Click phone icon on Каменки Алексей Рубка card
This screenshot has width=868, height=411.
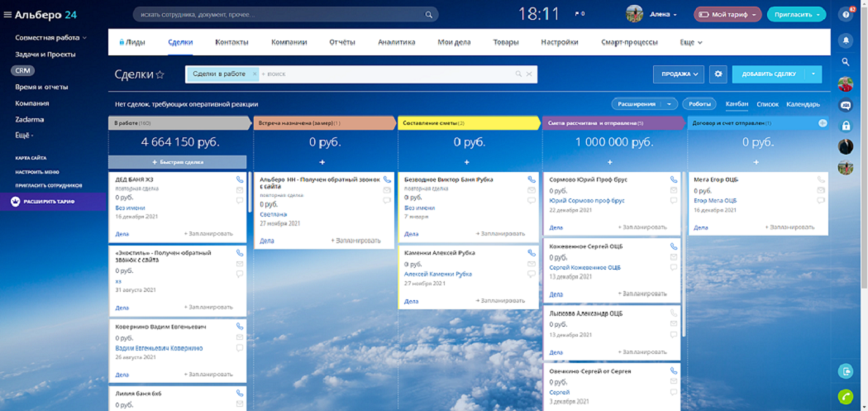coord(532,252)
